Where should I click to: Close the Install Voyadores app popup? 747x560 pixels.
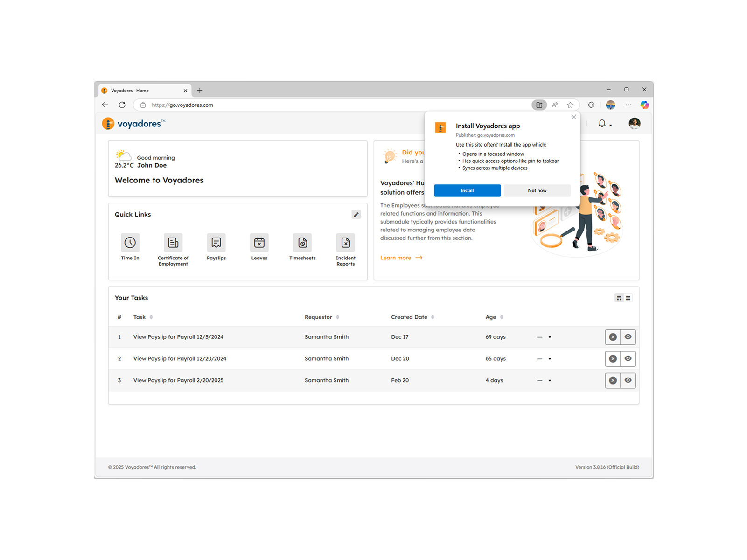pos(574,117)
